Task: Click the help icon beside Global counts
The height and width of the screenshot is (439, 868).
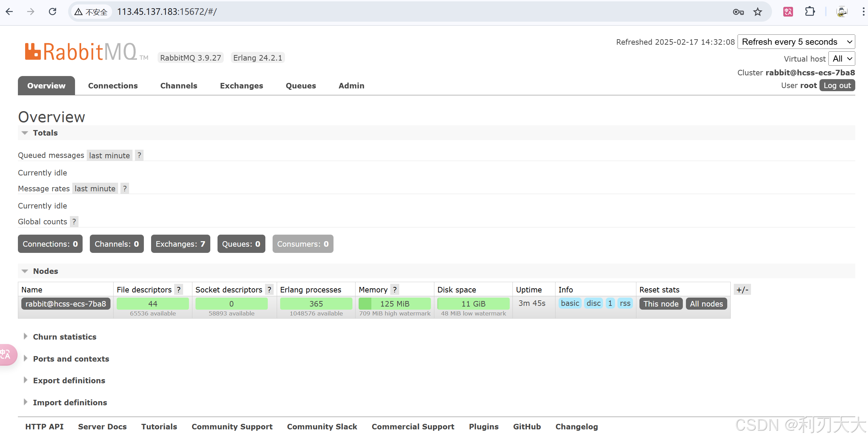Action: click(74, 222)
